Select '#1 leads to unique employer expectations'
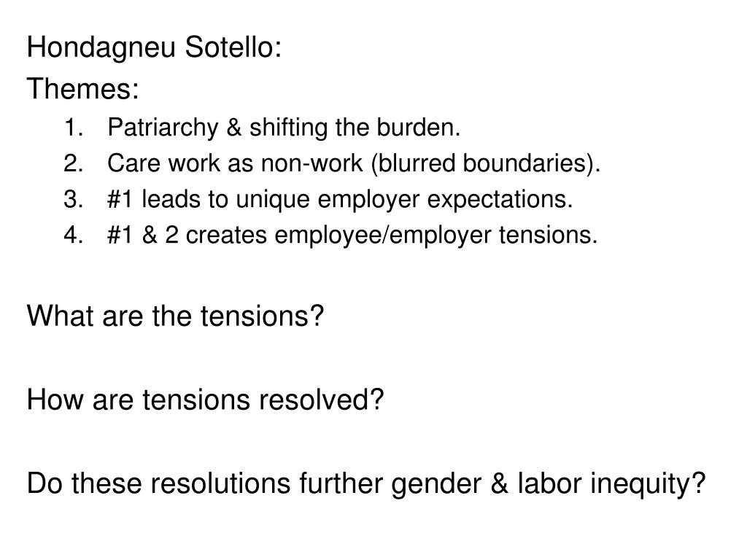Viewport: 747px width, 560px height. click(x=340, y=199)
